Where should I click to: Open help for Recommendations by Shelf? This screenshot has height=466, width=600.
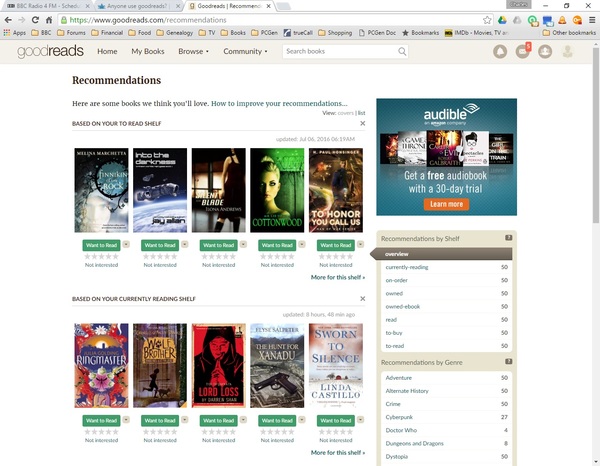509,238
